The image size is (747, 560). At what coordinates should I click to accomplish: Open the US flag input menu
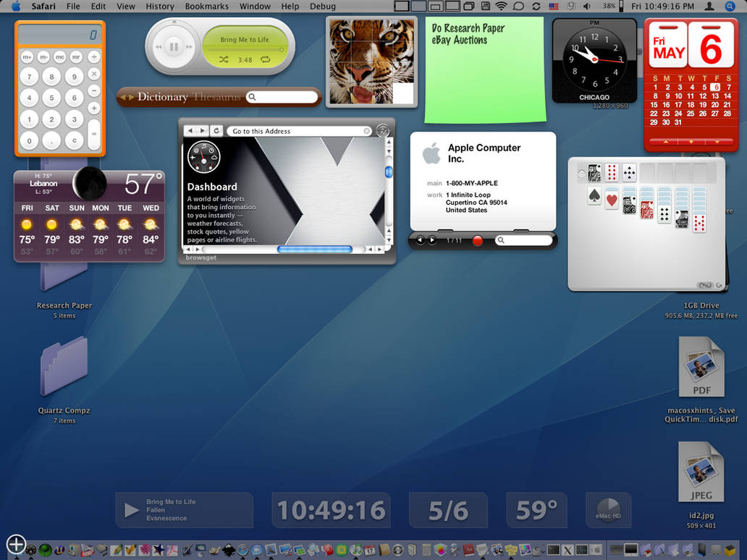[553, 7]
